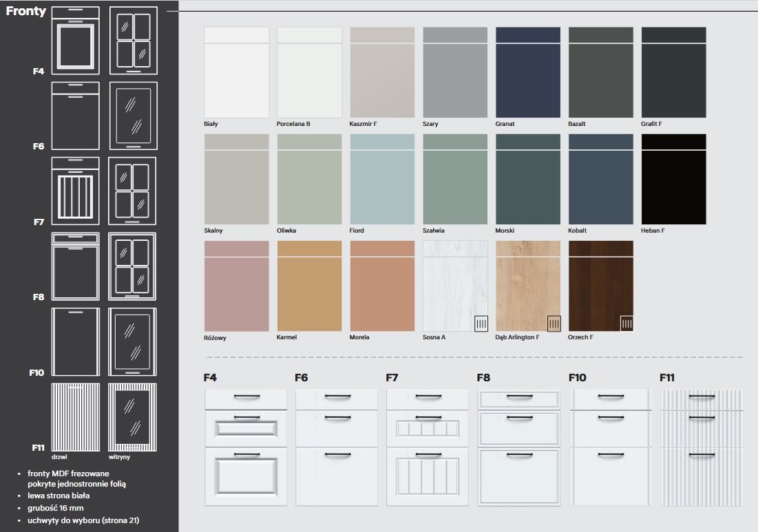758x532 pixels.
Task: Click the F11 fluted door front diagram
Action: (76, 416)
